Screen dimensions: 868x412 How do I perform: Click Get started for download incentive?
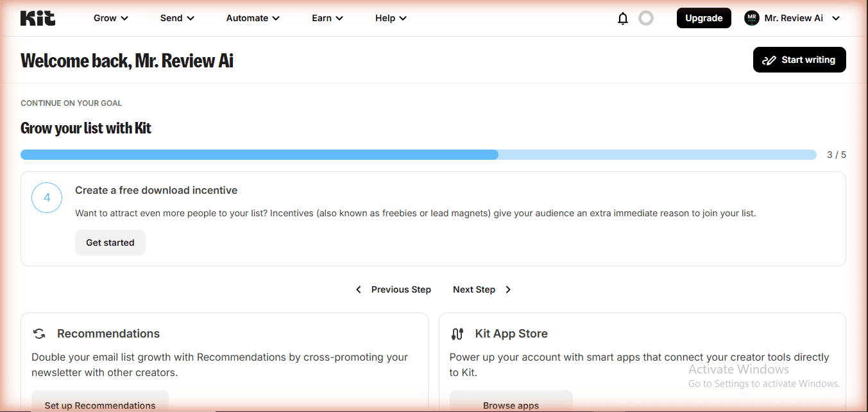[x=110, y=243]
